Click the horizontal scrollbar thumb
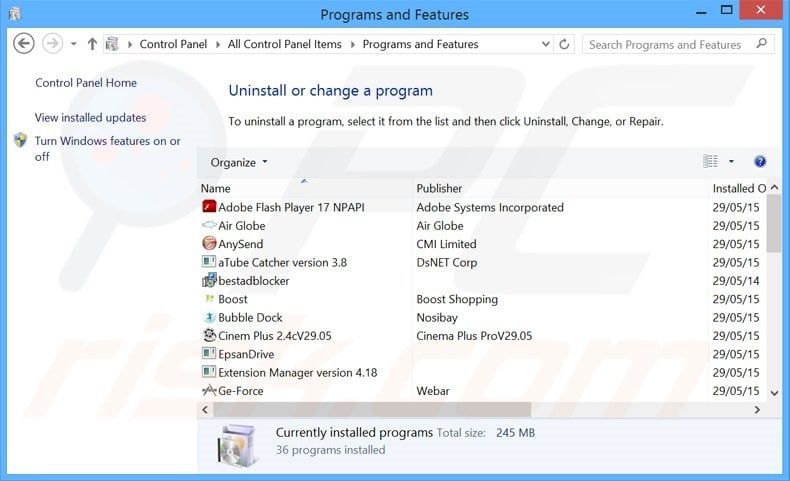This screenshot has width=790, height=481. [x=372, y=409]
